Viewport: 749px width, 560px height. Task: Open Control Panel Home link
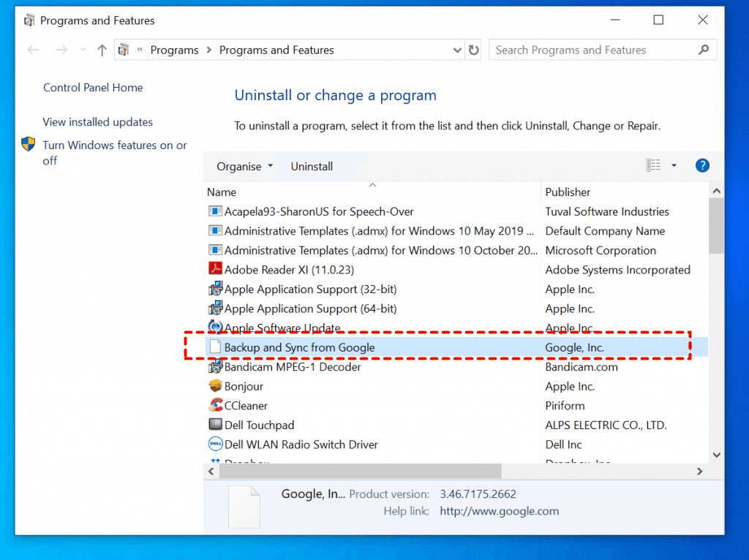[93, 88]
